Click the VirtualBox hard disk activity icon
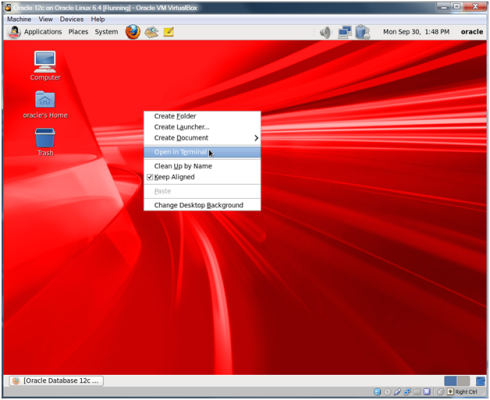The image size is (490, 400). click(377, 392)
